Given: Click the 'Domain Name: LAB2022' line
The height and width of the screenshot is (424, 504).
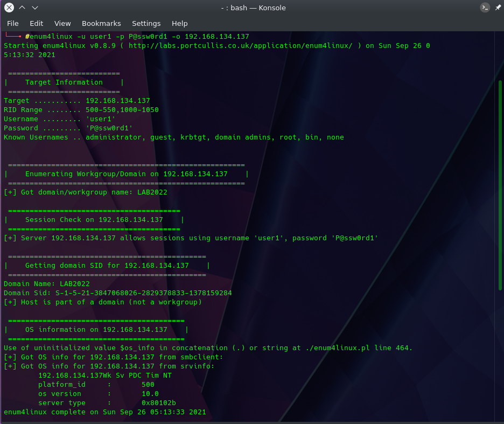Looking at the screenshot, I should point(47,284).
